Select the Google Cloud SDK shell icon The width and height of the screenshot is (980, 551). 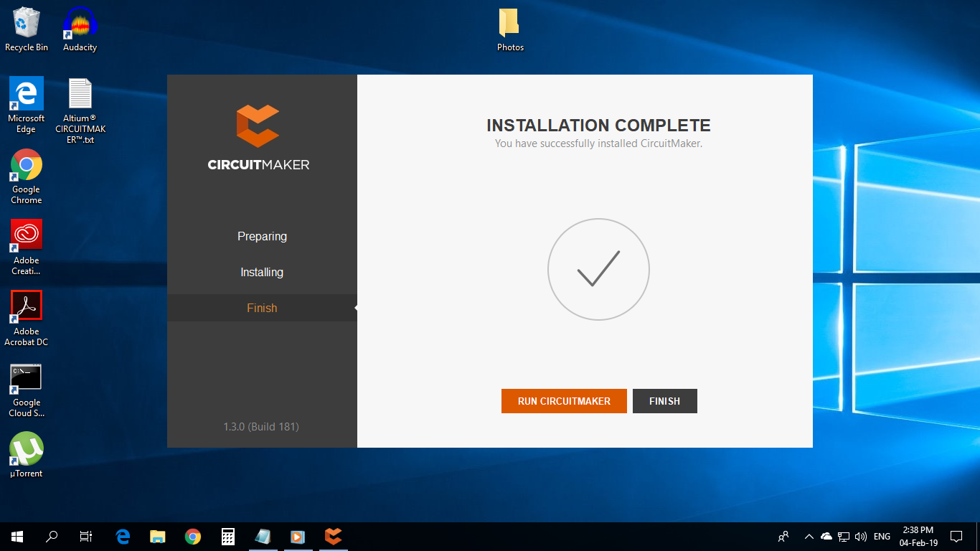(27, 390)
